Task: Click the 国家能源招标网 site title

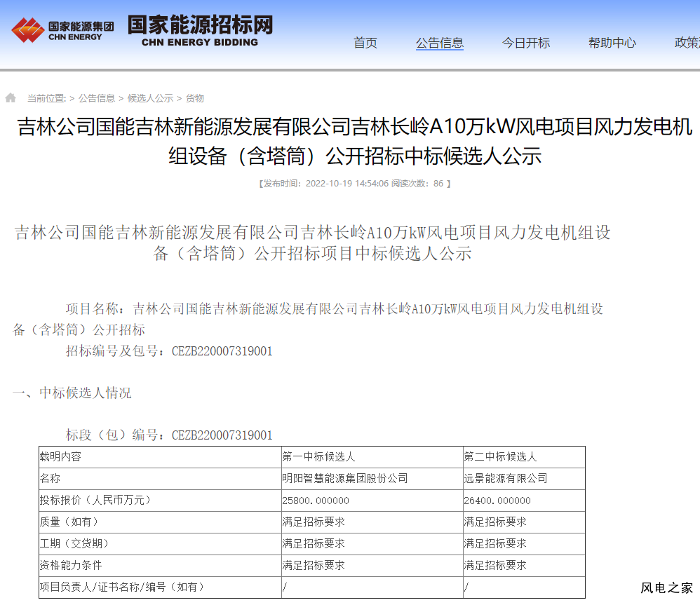Action: tap(200, 30)
